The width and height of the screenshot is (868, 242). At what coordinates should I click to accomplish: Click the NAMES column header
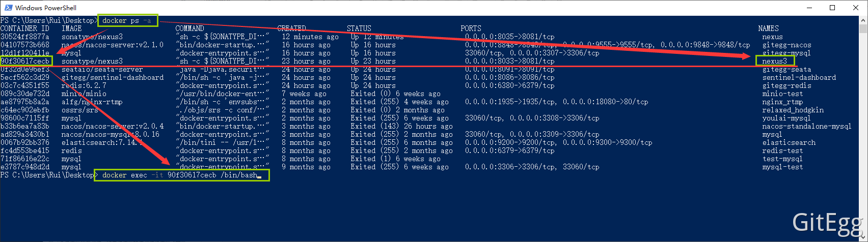769,28
